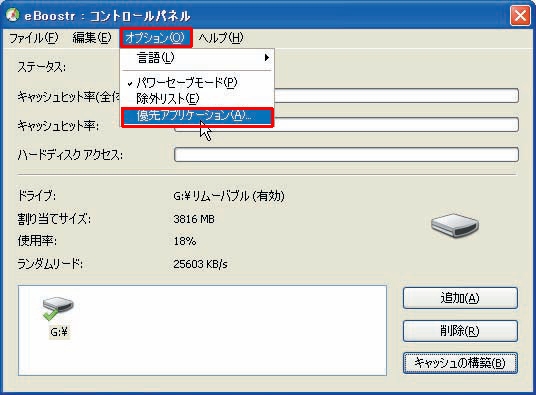Click the 割り当てサイズ: label

[54, 219]
